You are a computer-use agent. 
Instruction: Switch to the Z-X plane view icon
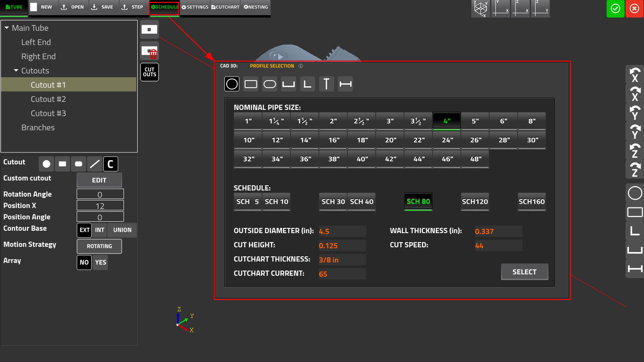click(x=521, y=9)
